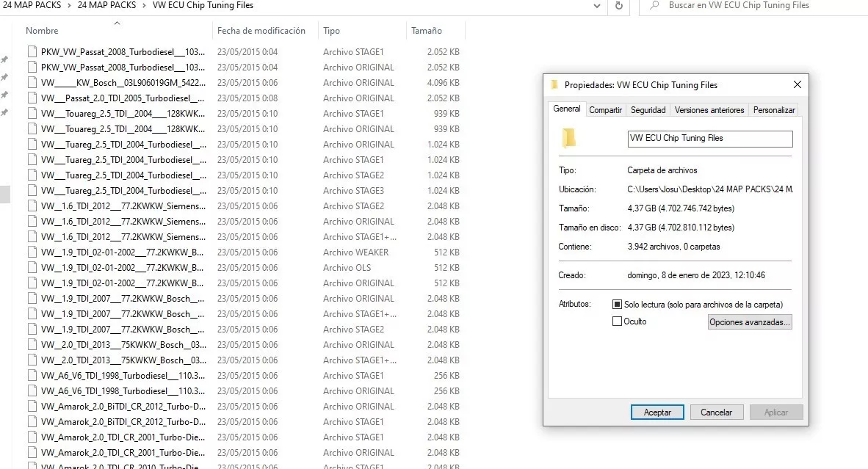Click the file icon of VW_A6_V6_TDI STAGE1 row
Viewport: 868px width, 469px height.
coord(33,376)
